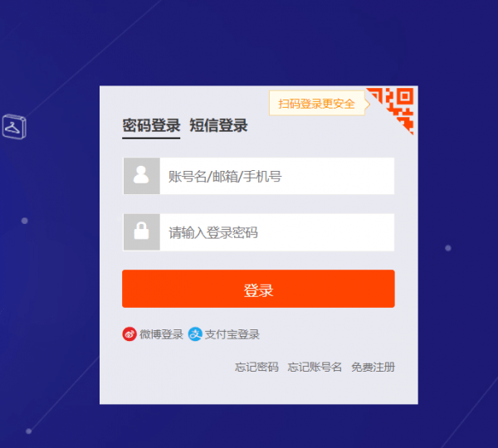
Task: Open the 支付宝登录 link
Action: [x=232, y=334]
